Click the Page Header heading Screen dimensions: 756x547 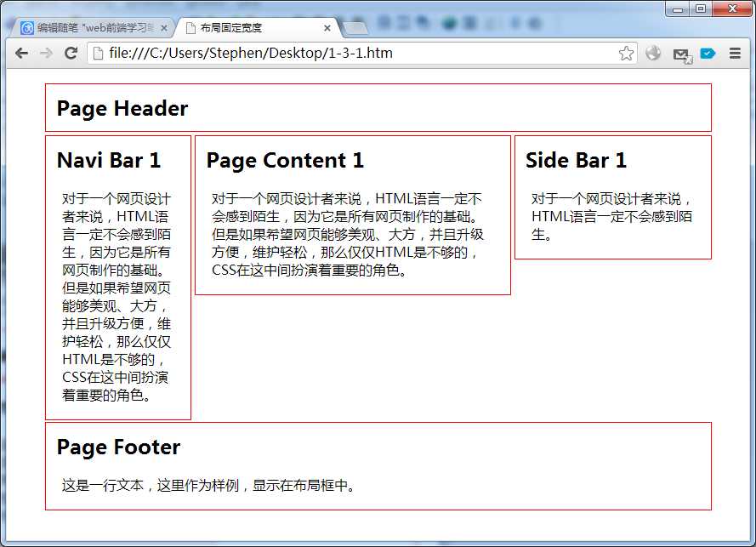click(122, 109)
